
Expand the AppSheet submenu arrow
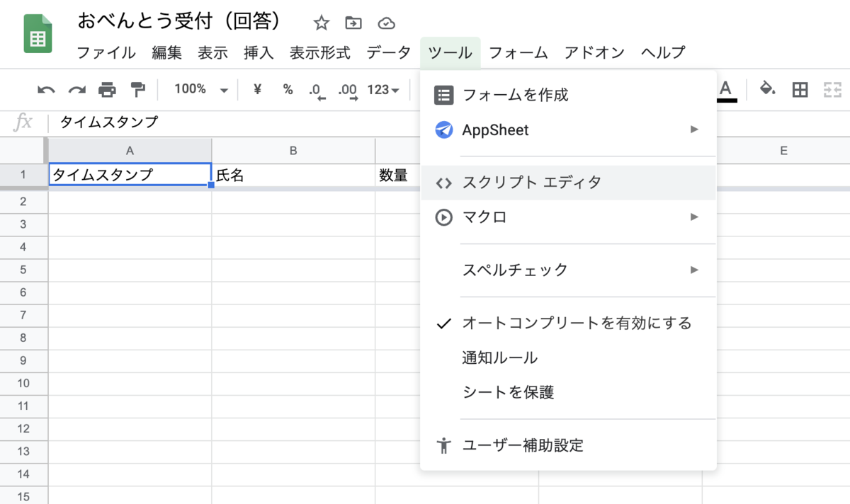click(694, 130)
